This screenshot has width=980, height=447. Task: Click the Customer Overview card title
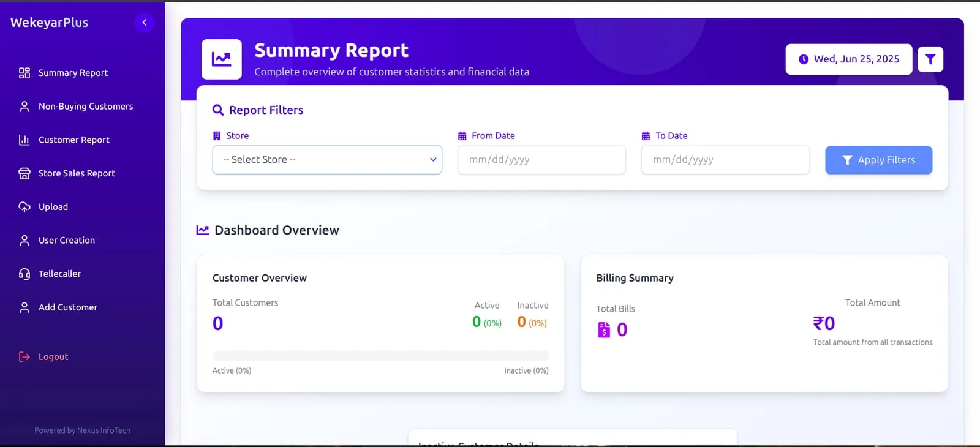[x=260, y=278]
